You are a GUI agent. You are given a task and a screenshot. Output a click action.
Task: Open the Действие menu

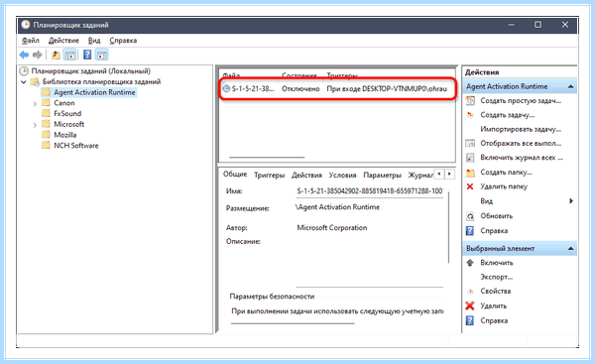pos(63,41)
